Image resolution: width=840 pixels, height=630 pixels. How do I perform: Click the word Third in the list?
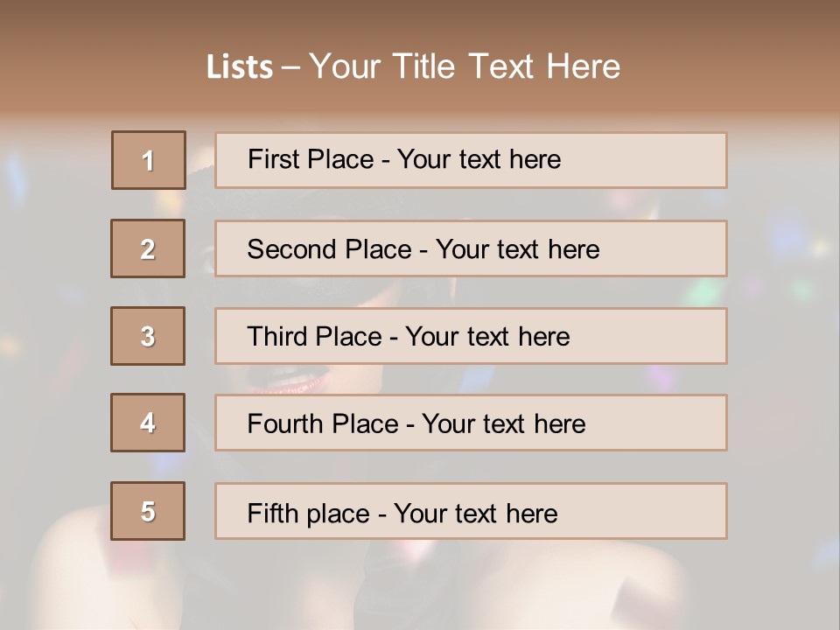pos(277,337)
